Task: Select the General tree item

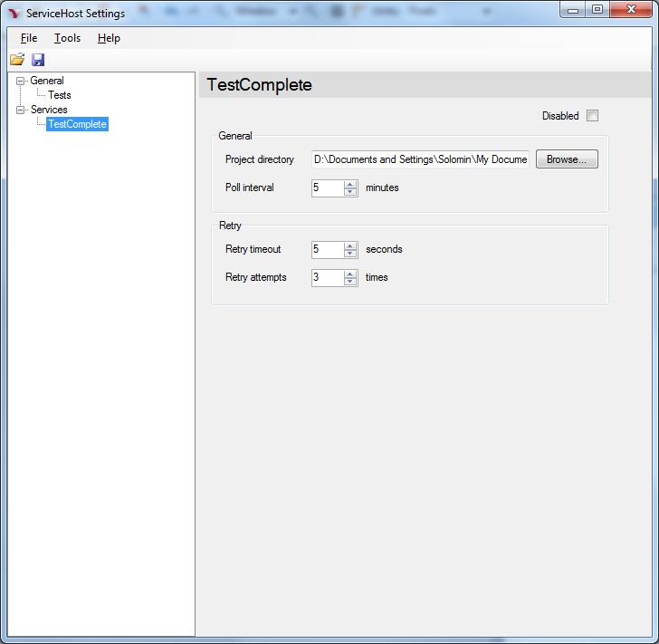Action: coord(47,81)
